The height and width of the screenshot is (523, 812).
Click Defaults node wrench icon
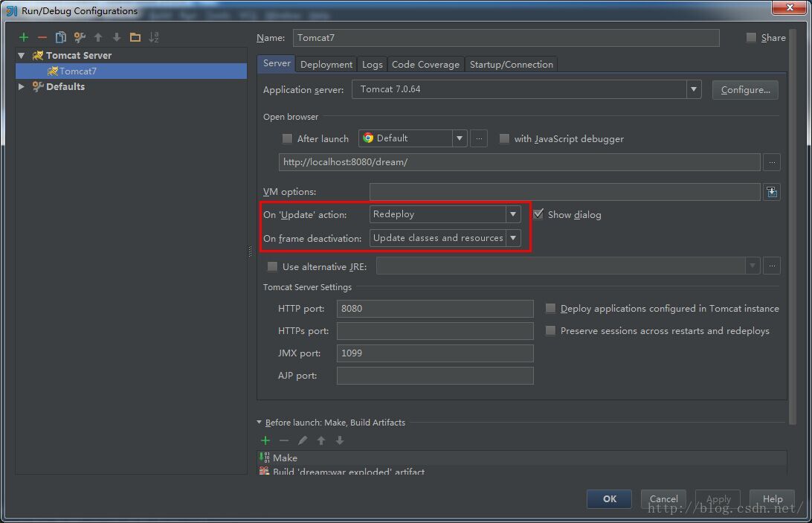pyautogui.click(x=38, y=86)
